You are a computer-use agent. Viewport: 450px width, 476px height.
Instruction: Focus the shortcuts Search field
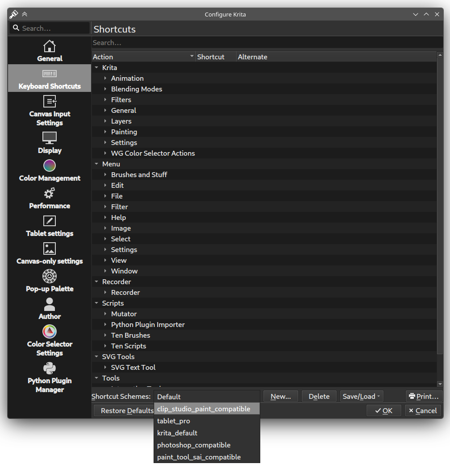267,42
